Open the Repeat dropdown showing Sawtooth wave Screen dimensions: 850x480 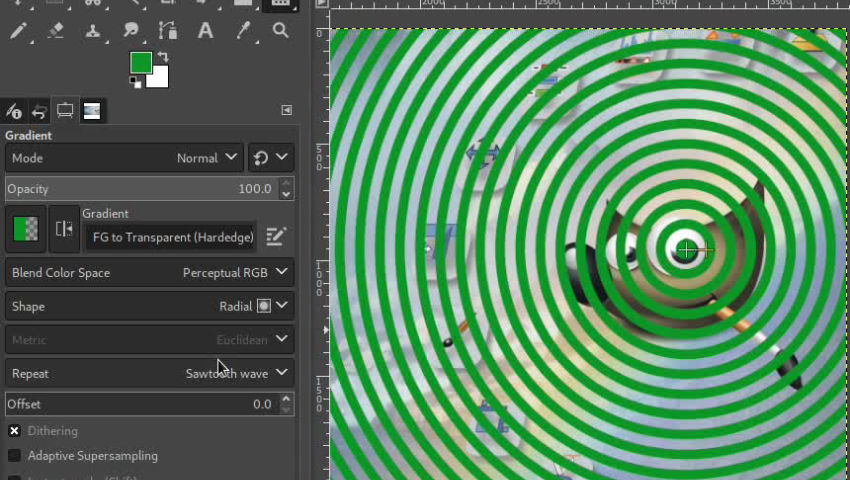coord(150,373)
